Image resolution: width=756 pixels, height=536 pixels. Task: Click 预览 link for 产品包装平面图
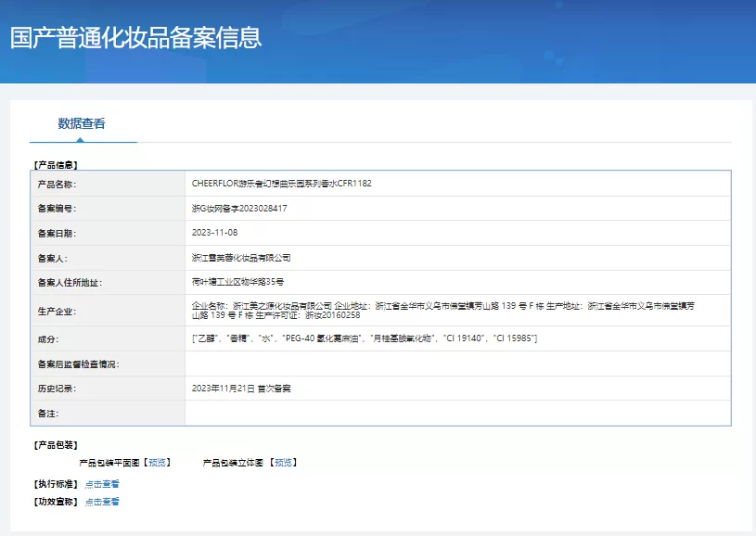click(158, 462)
